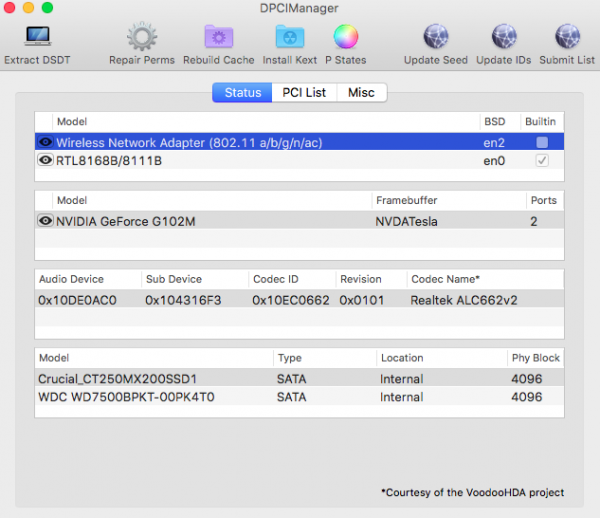
Task: Open P States color wheel
Action: (346, 36)
